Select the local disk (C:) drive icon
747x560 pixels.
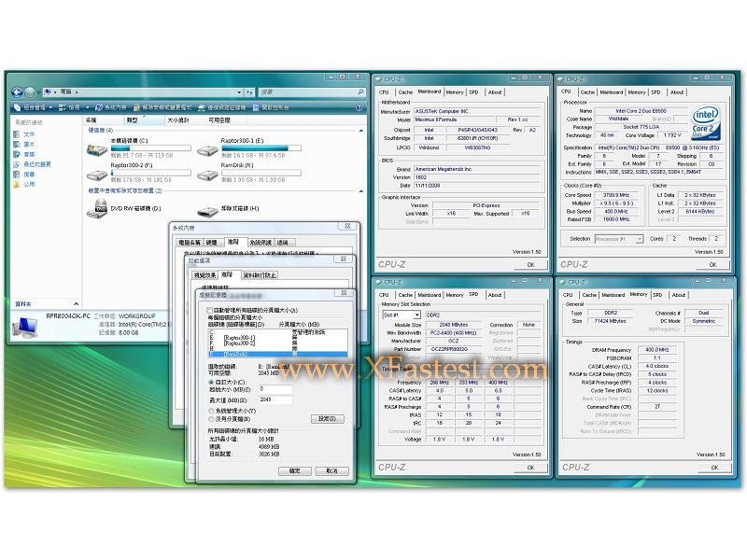97,150
